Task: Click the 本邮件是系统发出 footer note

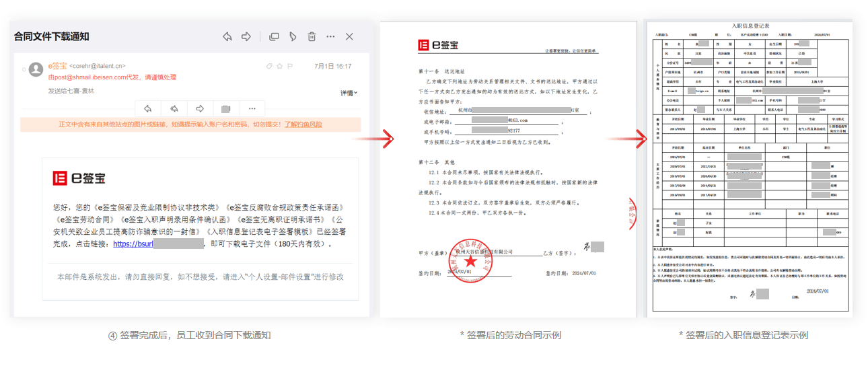Action: [x=200, y=277]
